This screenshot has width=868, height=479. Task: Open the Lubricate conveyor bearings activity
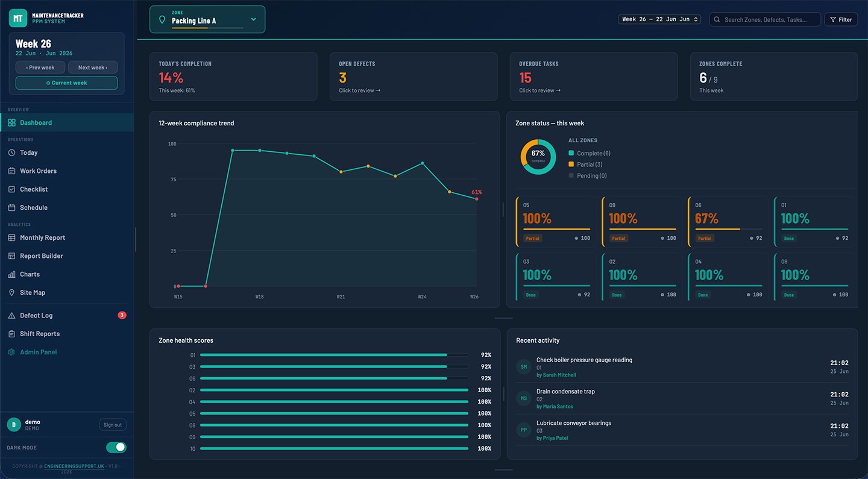pyautogui.click(x=682, y=430)
